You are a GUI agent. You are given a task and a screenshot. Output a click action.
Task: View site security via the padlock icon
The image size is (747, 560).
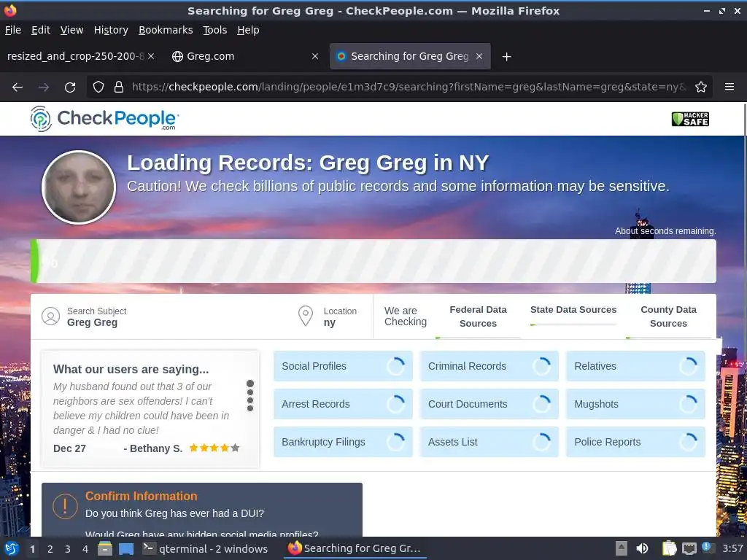pyautogui.click(x=119, y=87)
